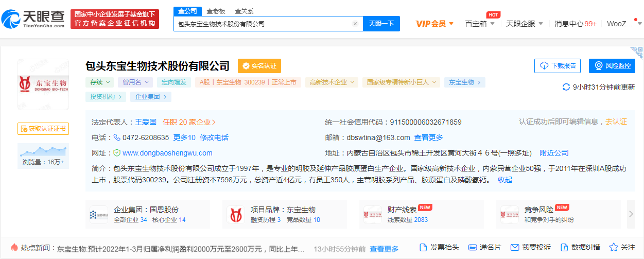Screen dimensions: 644x259
Task: Open the 东宝生物 profit forecast news headline
Action: click(181, 248)
